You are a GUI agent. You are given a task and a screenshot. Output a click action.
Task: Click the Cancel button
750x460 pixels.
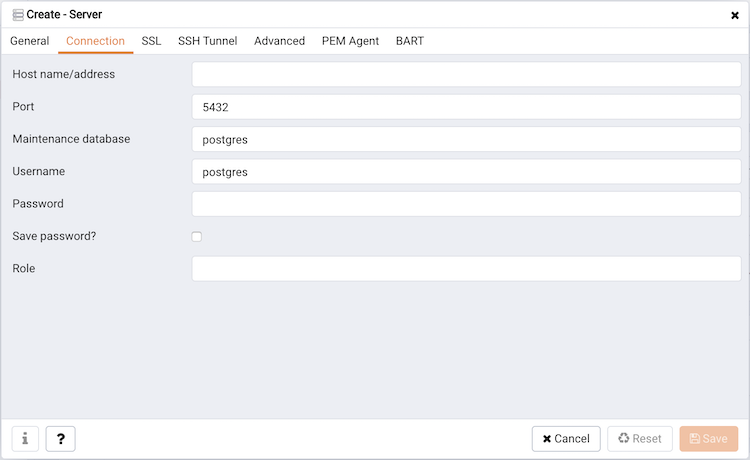coord(566,438)
